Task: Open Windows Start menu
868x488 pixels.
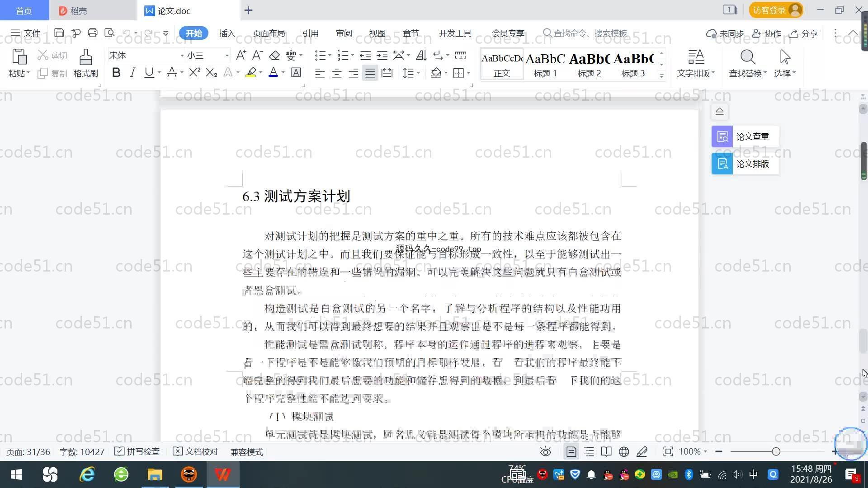Action: coord(16,474)
